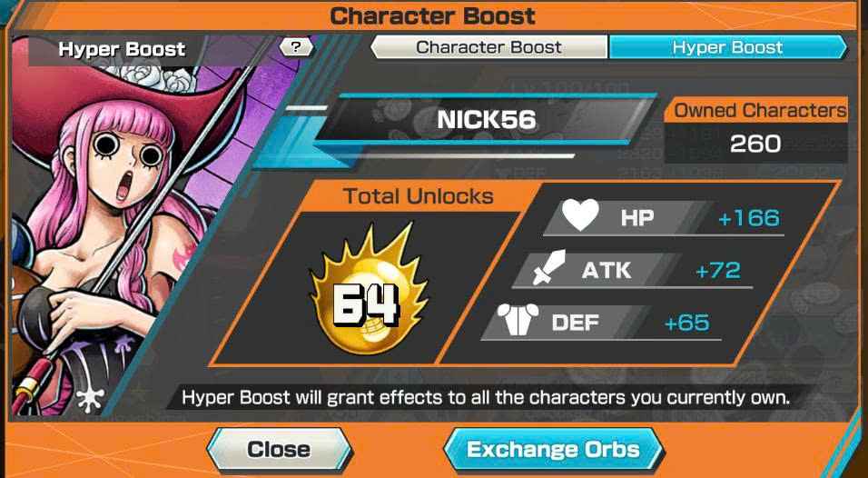Viewport: 868px width, 478px height.
Task: Open the question mark help icon
Action: point(296,47)
